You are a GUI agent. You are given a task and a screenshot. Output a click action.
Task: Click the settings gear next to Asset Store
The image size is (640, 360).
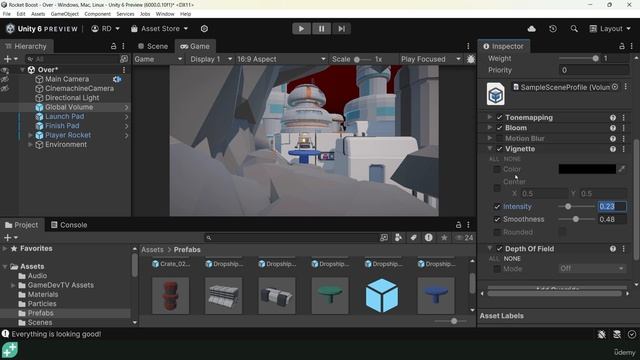coord(204,29)
